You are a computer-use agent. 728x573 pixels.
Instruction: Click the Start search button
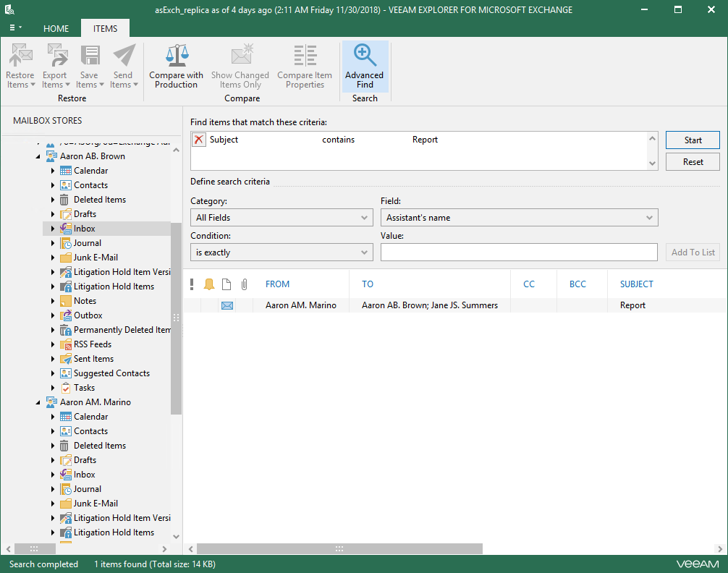point(693,140)
